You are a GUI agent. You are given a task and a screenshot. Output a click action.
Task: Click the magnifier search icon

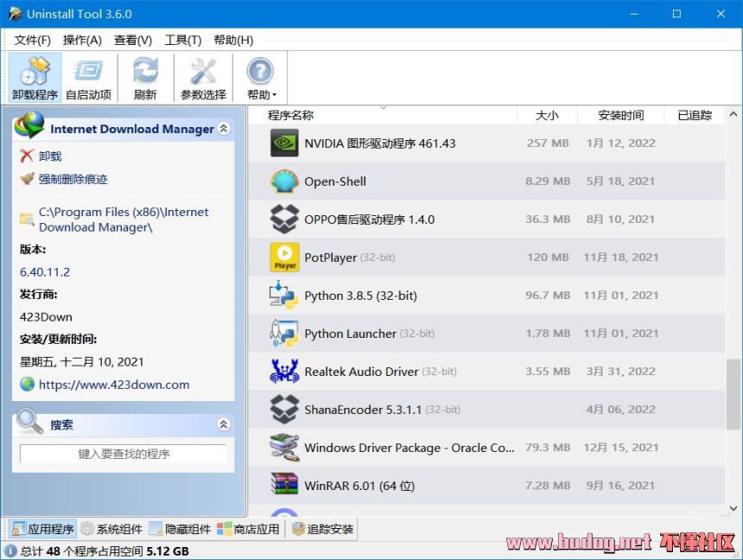29,421
